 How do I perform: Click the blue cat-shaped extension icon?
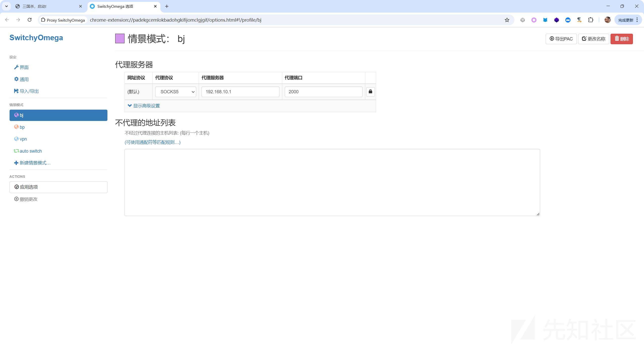pyautogui.click(x=545, y=20)
